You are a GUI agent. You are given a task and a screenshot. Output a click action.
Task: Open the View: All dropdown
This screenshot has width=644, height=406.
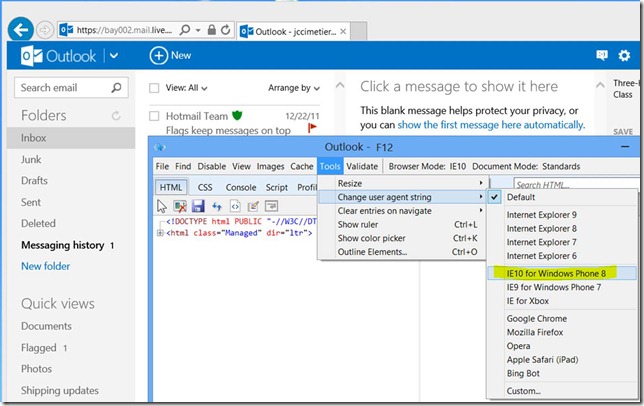point(186,88)
